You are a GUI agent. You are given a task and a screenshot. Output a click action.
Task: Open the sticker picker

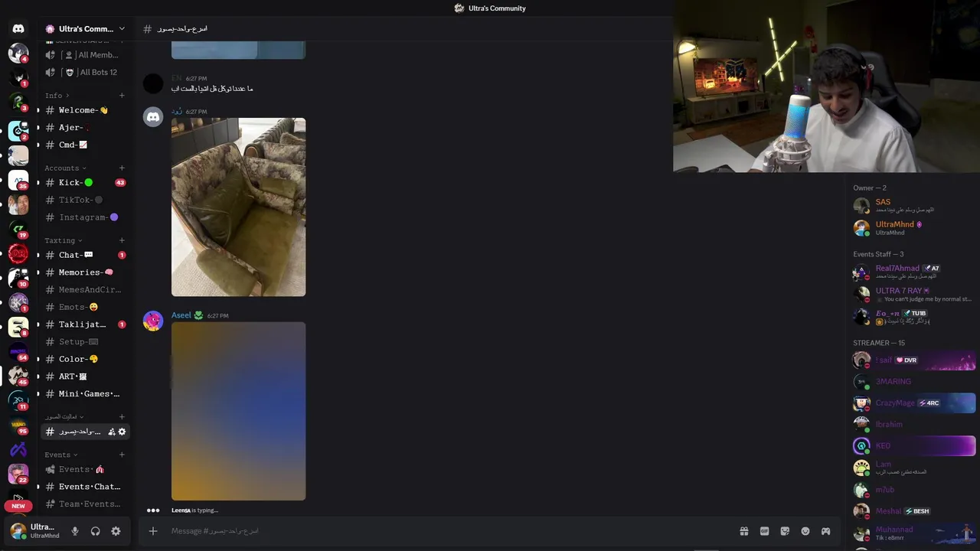(x=785, y=531)
